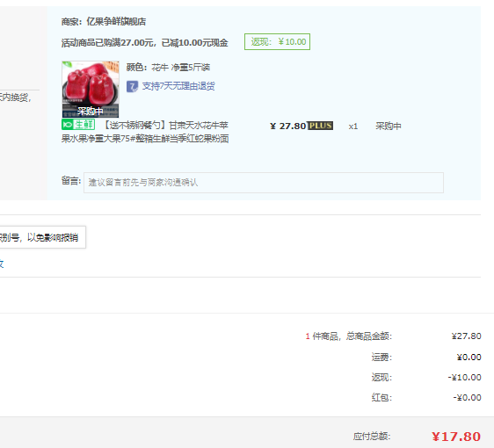Viewport: 494px width, 448px height.
Task: Open the 甘肃天水花牛苹果 product title link
Action: pyautogui.click(x=145, y=132)
